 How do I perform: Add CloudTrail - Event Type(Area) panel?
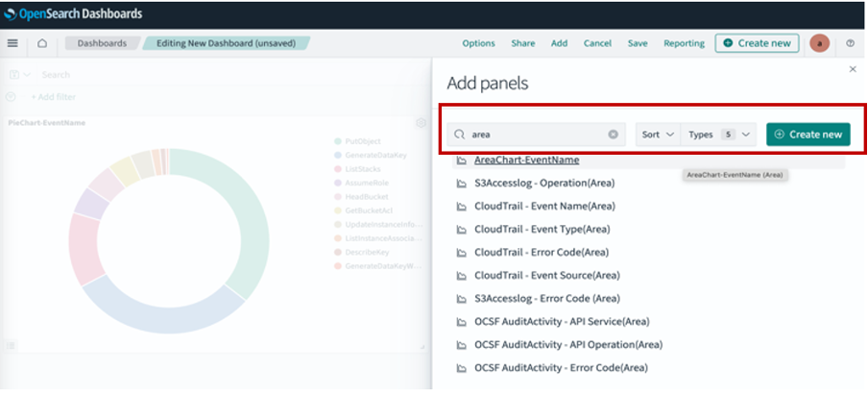tap(542, 230)
